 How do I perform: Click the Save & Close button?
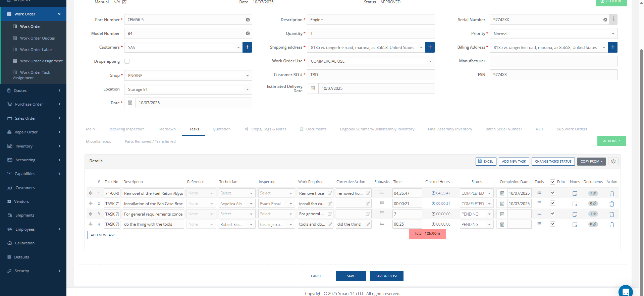(386, 276)
